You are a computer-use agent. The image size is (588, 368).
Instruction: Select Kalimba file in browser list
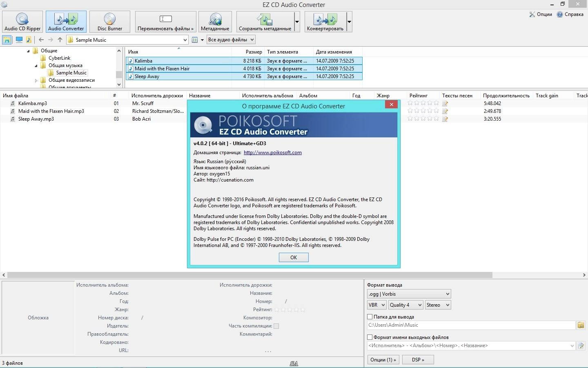(244, 61)
